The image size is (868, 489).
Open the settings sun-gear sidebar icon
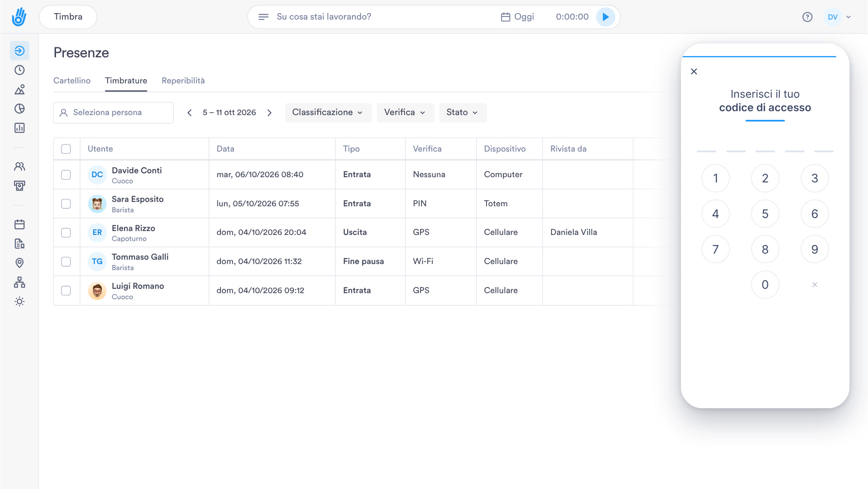[x=20, y=301]
